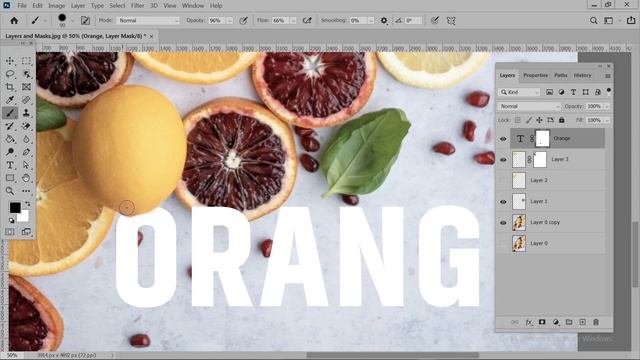Hide Layer 3 visibility eye

point(503,160)
